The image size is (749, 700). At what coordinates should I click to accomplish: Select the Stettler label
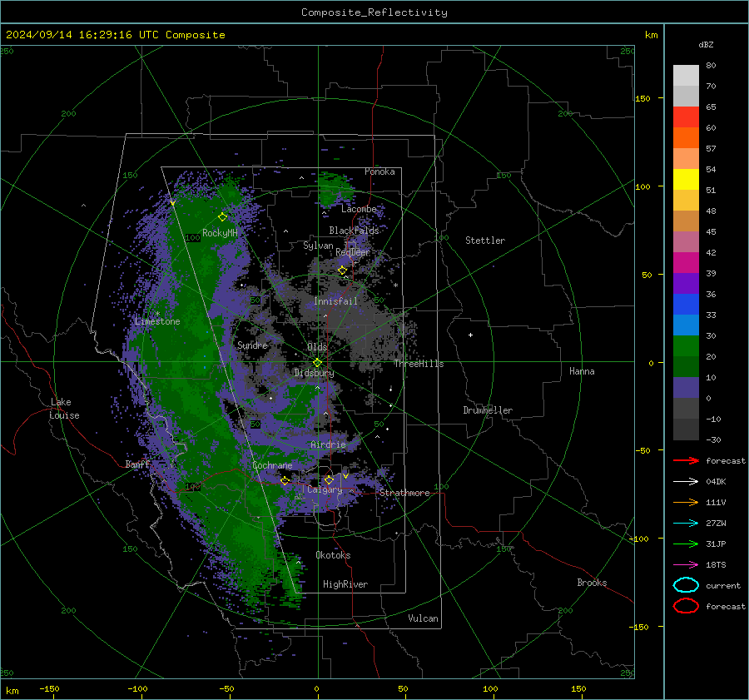click(485, 241)
